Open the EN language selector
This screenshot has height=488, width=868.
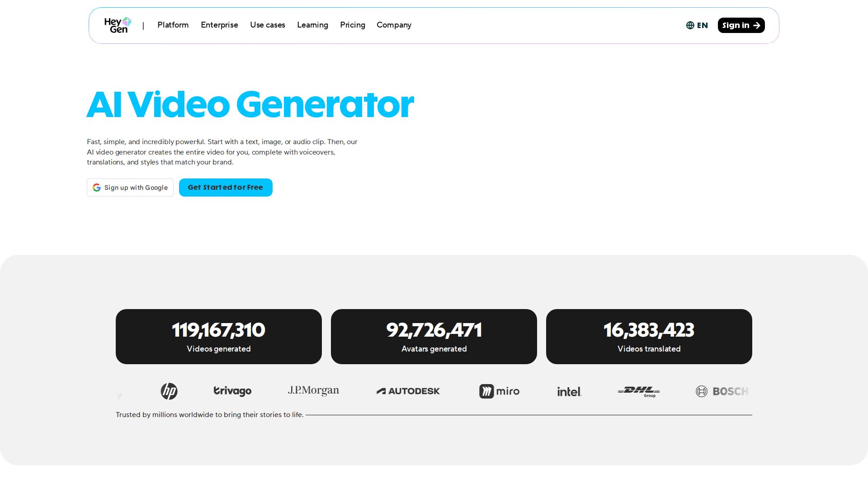702,25
